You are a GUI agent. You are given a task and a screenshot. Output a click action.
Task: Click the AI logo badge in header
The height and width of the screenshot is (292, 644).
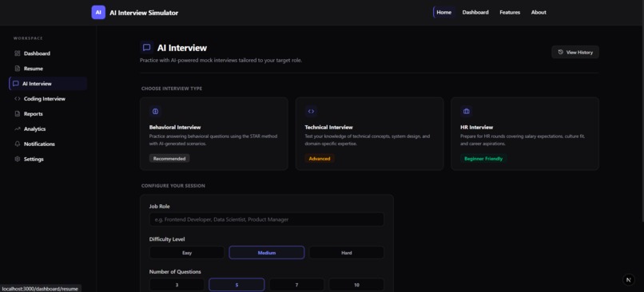(98, 12)
